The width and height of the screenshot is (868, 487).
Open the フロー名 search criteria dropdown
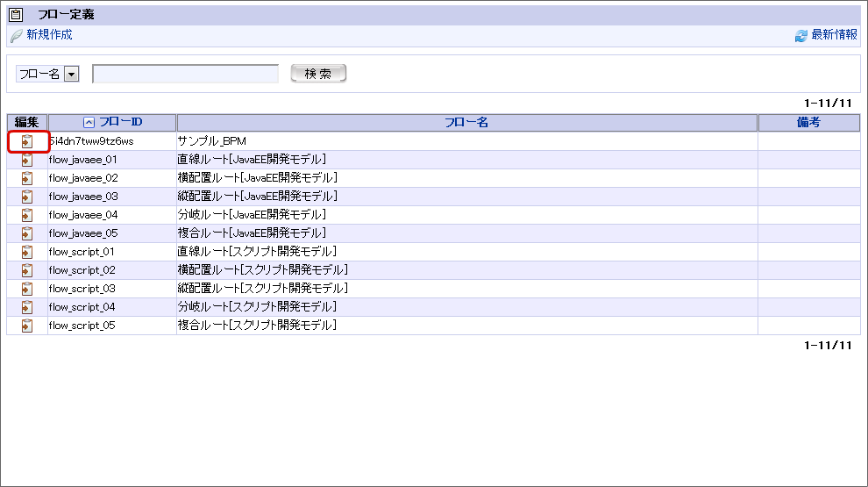click(47, 74)
